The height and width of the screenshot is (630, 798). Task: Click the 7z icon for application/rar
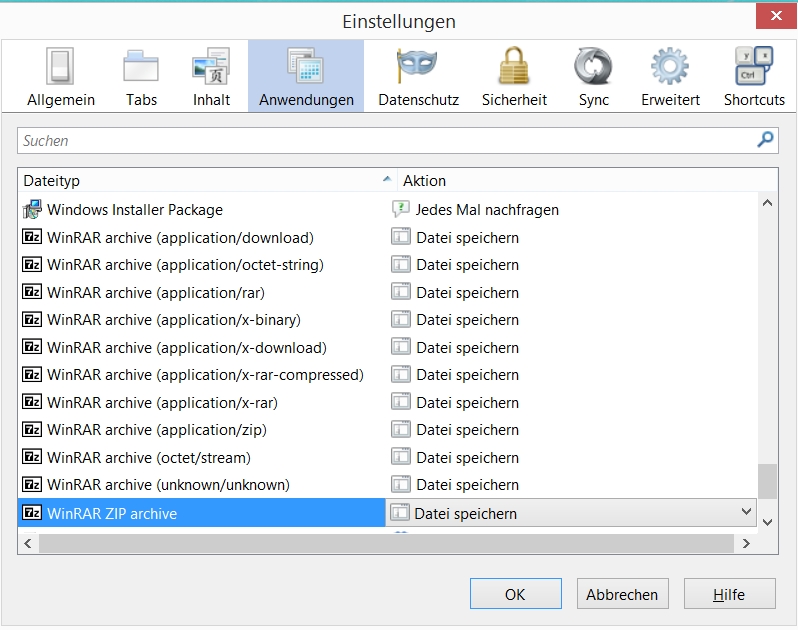32,292
